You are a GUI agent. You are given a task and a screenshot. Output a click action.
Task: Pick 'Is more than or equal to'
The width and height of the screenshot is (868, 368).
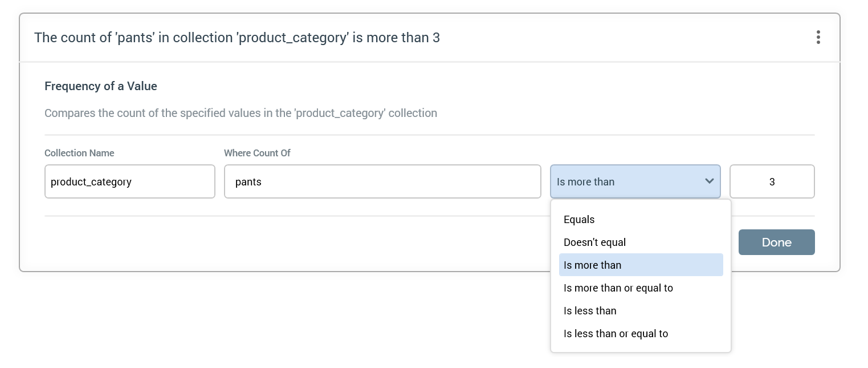tap(618, 288)
